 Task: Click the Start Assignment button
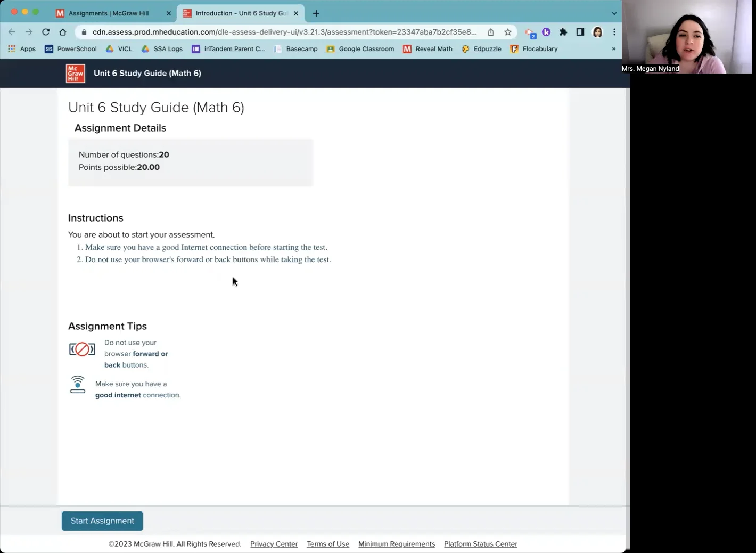(x=102, y=521)
